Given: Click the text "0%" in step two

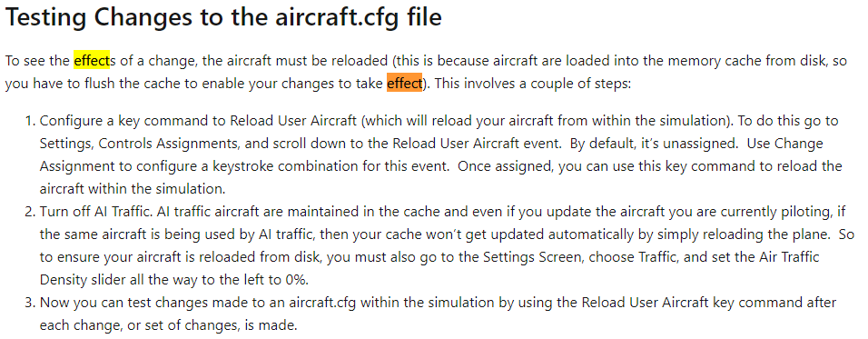Looking at the screenshot, I should pyautogui.click(x=296, y=280).
